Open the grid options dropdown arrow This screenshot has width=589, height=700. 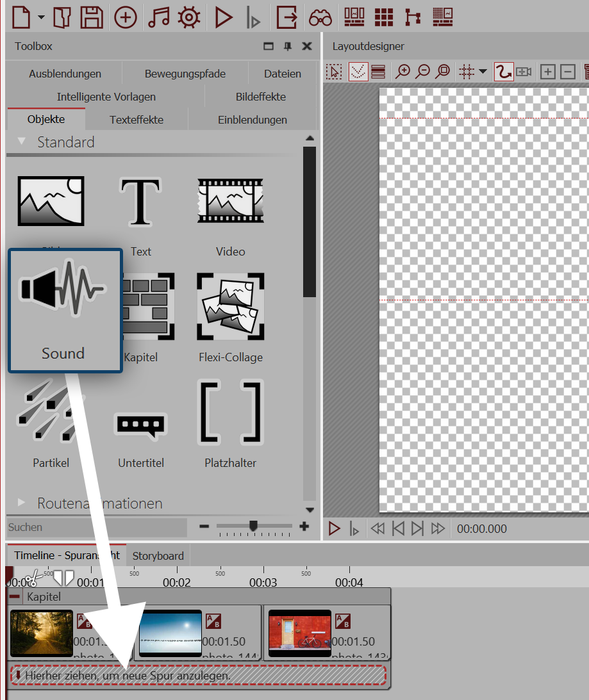tap(483, 72)
